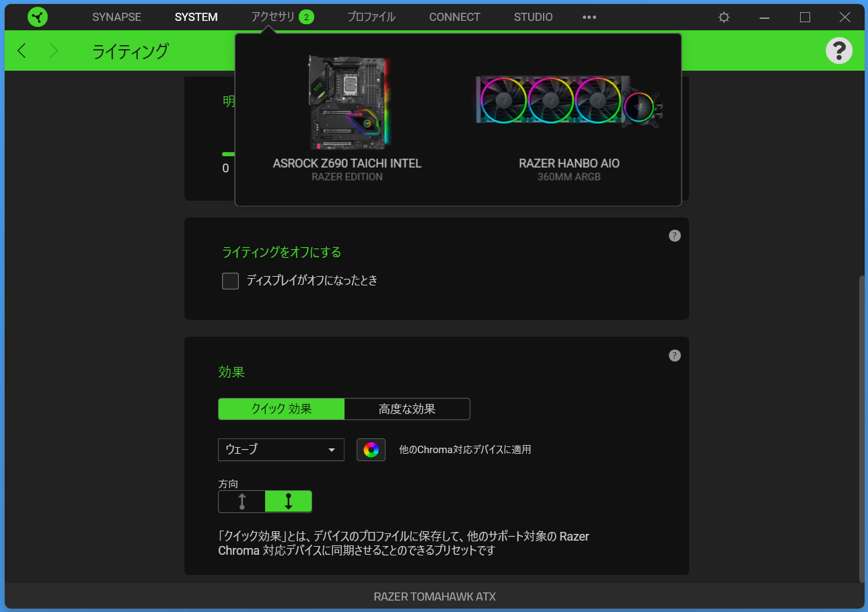
Task: Go back with the left arrow
Action: point(22,50)
